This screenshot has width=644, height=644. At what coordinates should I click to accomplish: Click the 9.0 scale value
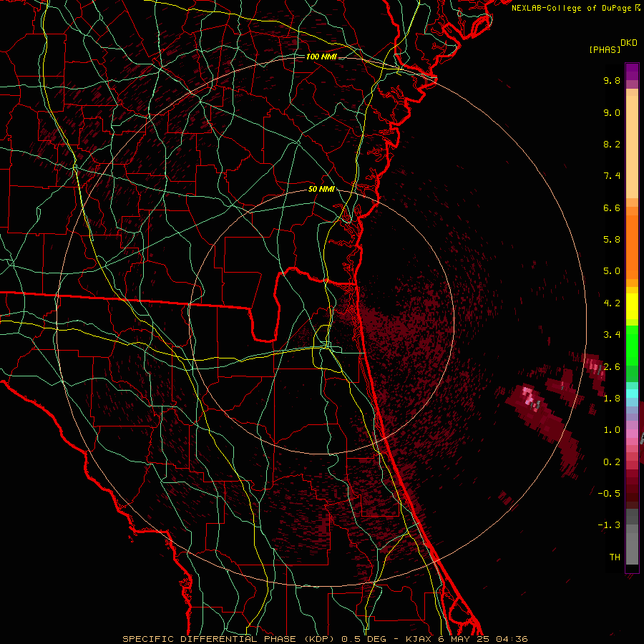612,112
